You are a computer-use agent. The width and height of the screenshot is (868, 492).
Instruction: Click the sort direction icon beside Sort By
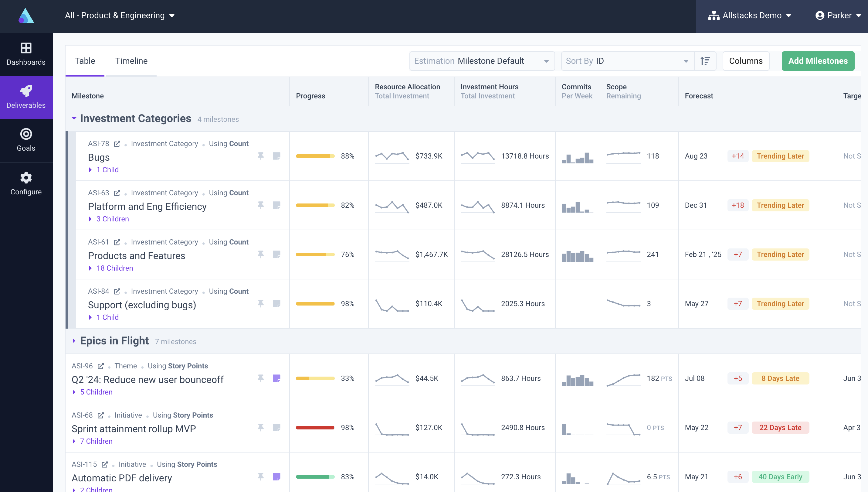point(705,61)
